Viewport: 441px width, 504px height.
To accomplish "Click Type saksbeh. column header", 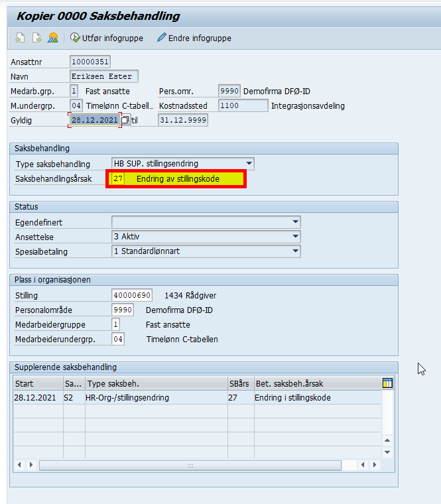I will [x=157, y=383].
